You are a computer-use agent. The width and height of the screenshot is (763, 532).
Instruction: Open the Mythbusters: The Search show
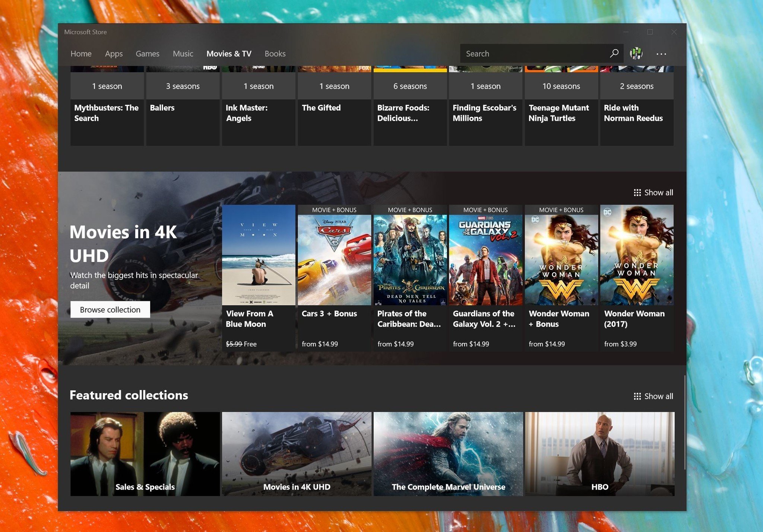[106, 113]
